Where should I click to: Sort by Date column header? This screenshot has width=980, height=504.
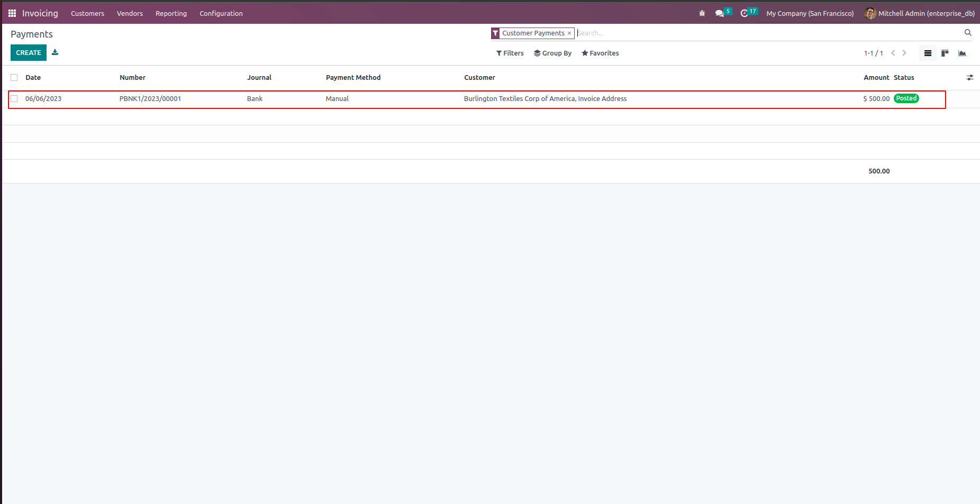(x=33, y=77)
